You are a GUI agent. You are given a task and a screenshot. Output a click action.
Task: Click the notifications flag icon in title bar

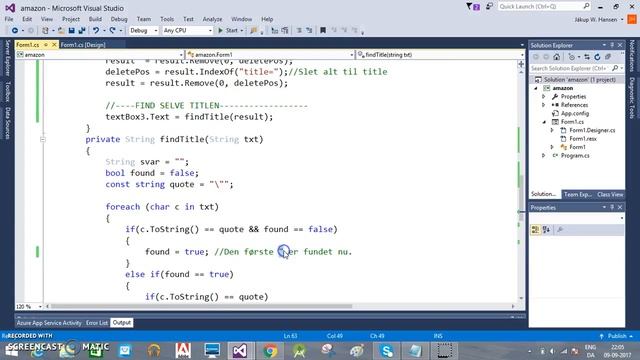473,7
